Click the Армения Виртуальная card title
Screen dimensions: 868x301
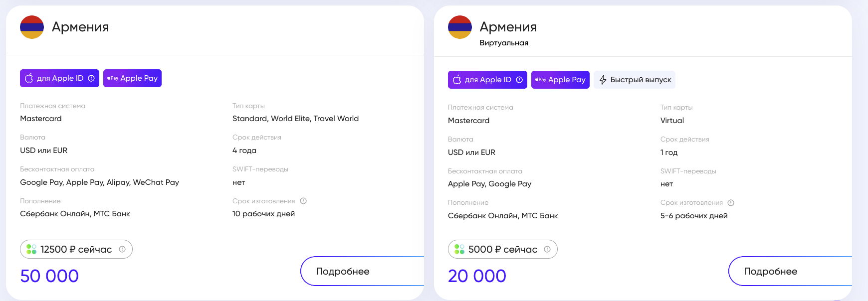point(508,27)
